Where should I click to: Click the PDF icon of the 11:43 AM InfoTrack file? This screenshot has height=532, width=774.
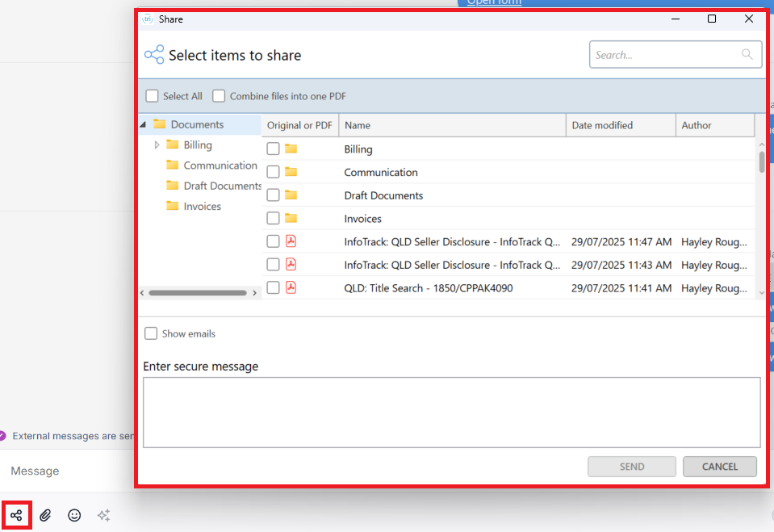[x=291, y=264]
